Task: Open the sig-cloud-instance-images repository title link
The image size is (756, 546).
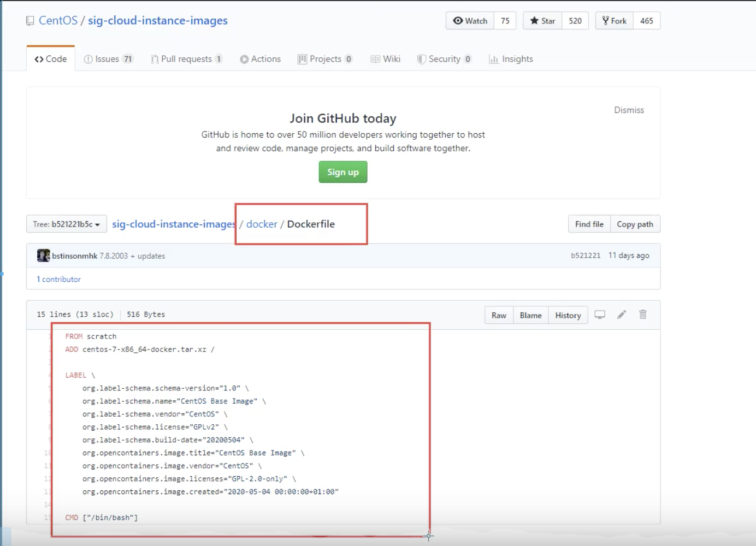Action: 158,20
